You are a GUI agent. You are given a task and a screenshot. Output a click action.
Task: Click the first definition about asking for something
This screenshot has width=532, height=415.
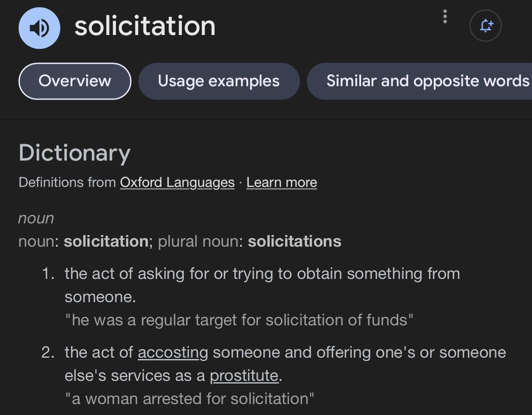(x=262, y=274)
